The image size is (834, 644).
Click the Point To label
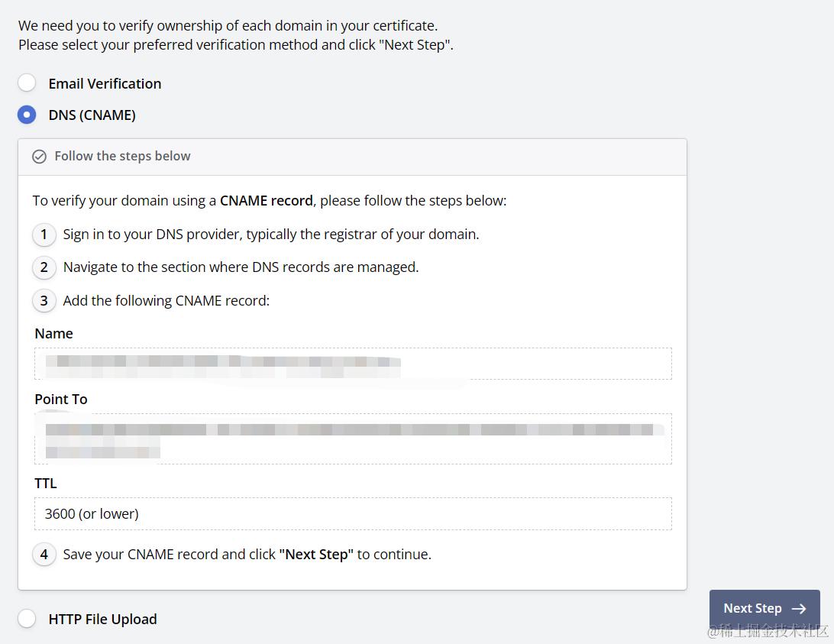coord(61,400)
